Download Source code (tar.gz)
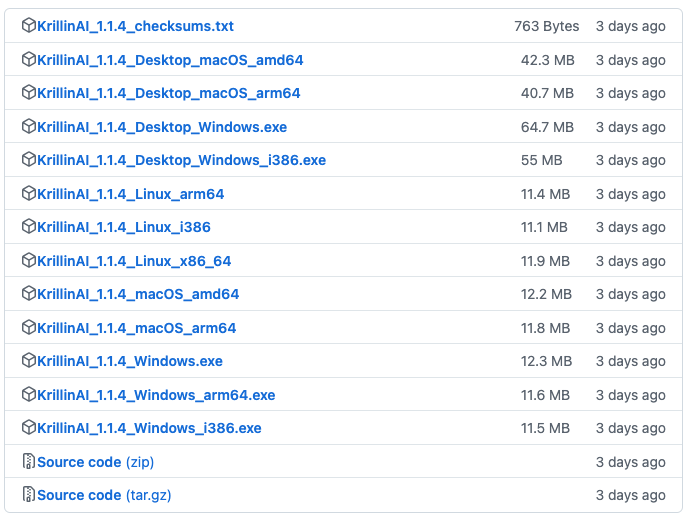This screenshot has height=520, width=689. coord(104,495)
